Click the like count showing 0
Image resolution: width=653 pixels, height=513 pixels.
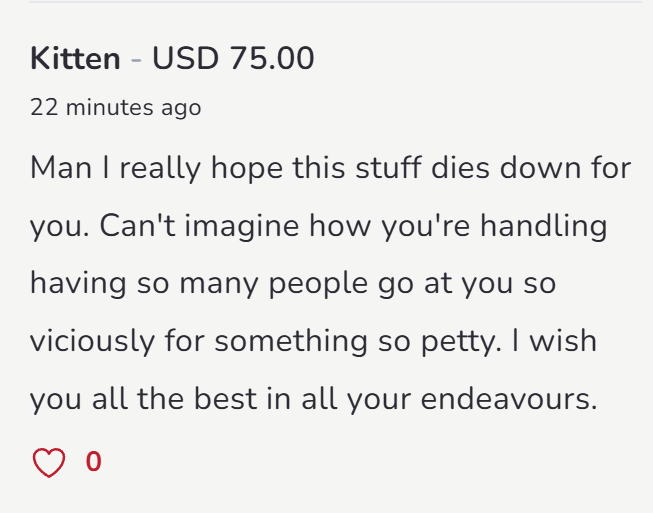point(94,462)
